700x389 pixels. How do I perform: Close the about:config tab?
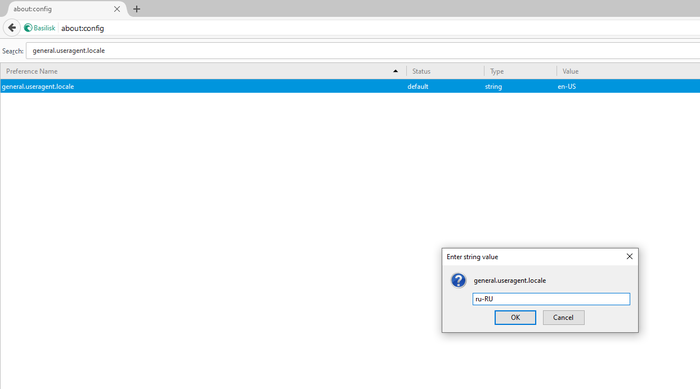pos(117,9)
